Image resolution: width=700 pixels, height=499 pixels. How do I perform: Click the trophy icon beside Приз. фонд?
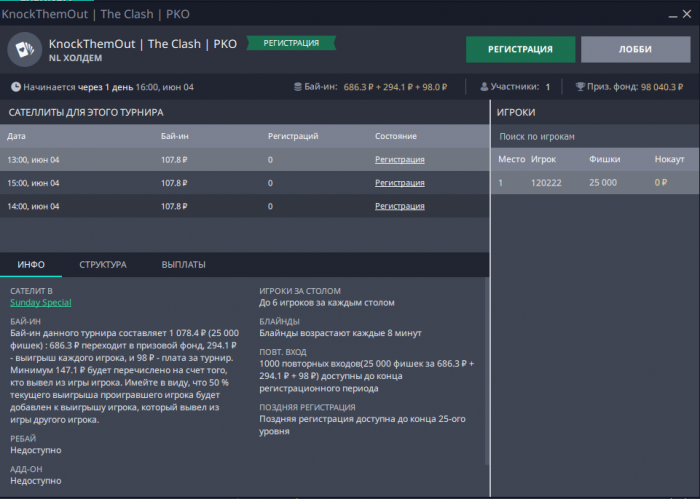pyautogui.click(x=581, y=87)
